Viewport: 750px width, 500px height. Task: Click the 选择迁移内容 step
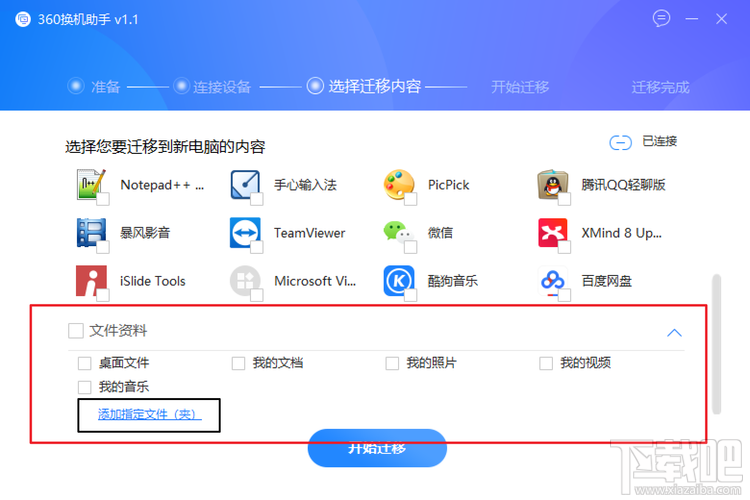click(364, 86)
